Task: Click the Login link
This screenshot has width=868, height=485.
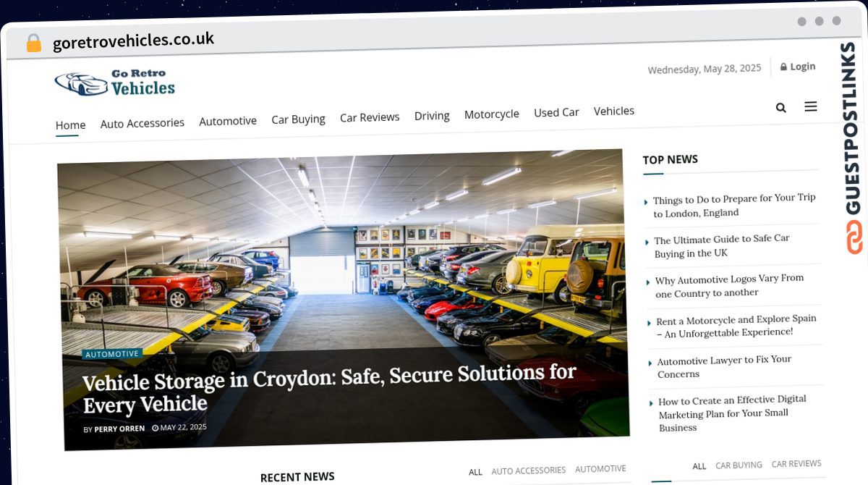Action: tap(802, 67)
